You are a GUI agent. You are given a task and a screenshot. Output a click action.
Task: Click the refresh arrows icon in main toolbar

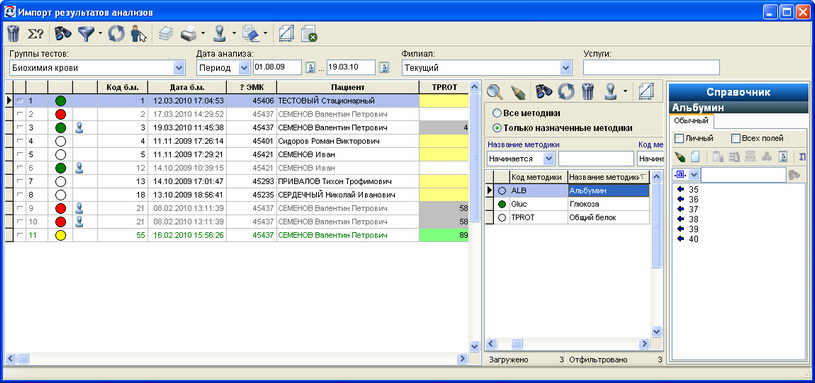pyautogui.click(x=116, y=34)
